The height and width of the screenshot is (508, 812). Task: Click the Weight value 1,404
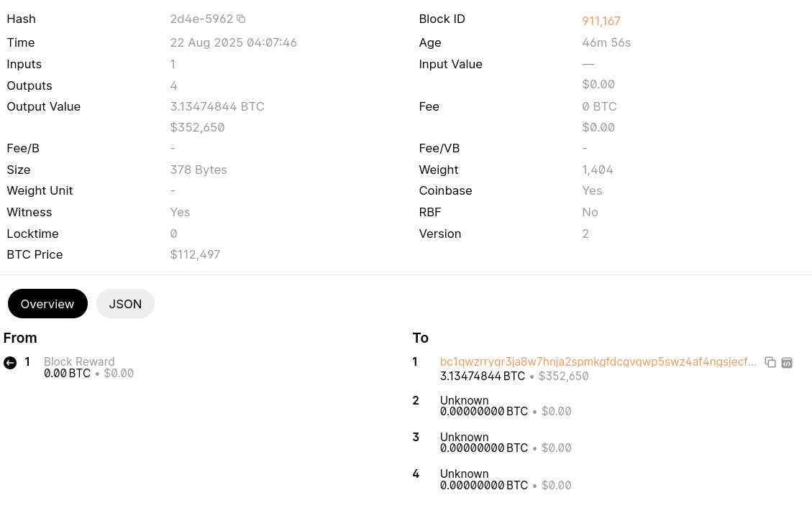coord(598,170)
